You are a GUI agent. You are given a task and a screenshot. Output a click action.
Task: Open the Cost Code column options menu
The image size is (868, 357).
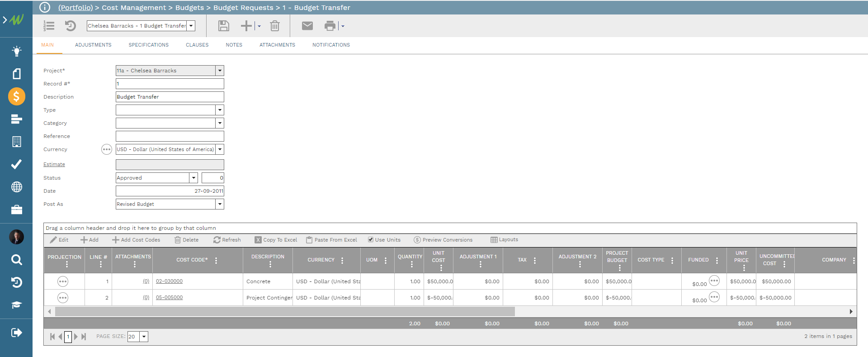pos(216,260)
